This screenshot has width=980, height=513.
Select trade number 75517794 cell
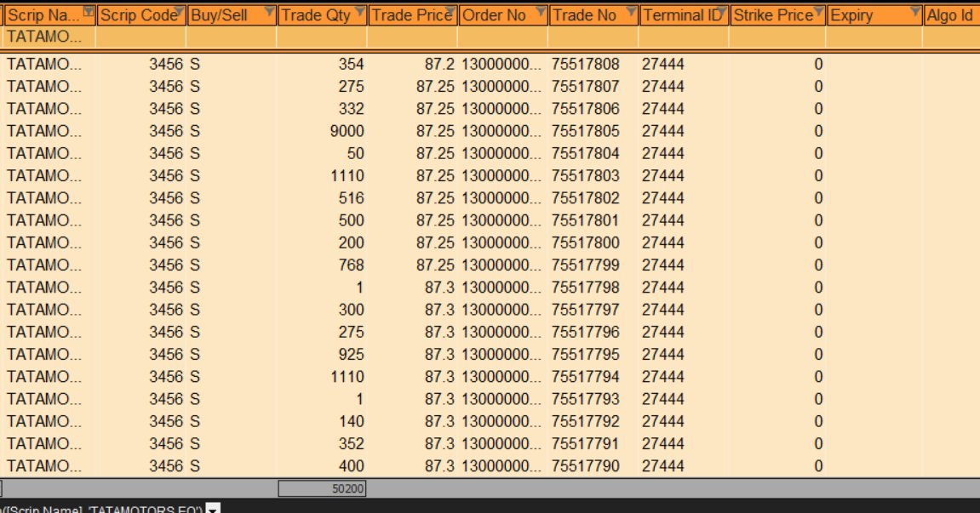[x=593, y=377]
